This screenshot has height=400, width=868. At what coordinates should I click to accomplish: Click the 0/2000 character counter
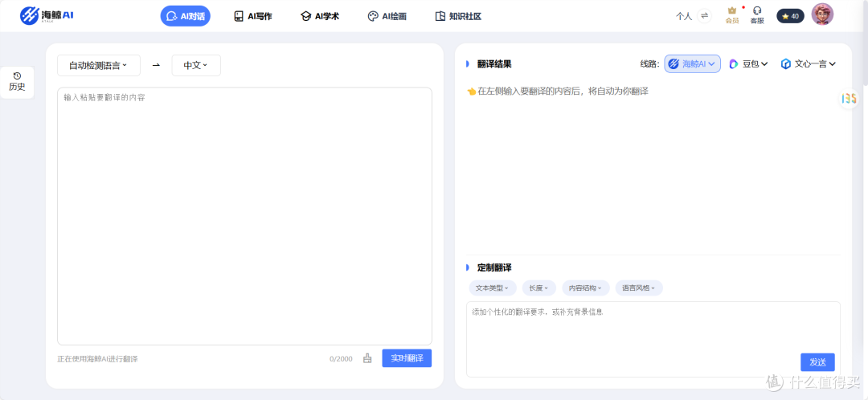click(341, 359)
